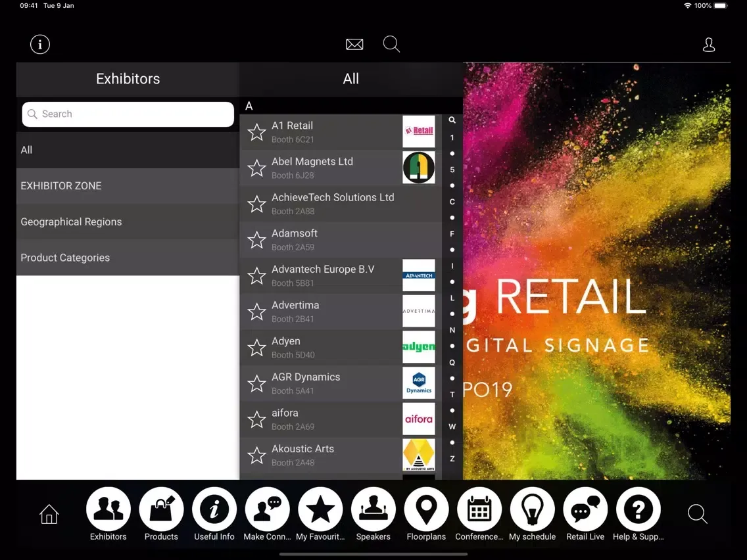Jump to F in the alphabet index
The image size is (747, 560).
click(452, 234)
